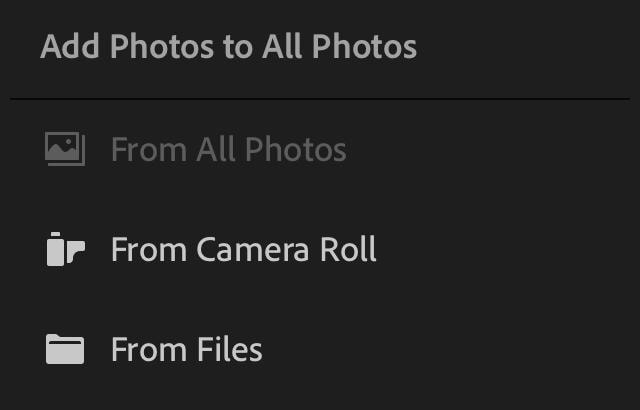Tap the disabled photo stack glyph

click(x=65, y=149)
